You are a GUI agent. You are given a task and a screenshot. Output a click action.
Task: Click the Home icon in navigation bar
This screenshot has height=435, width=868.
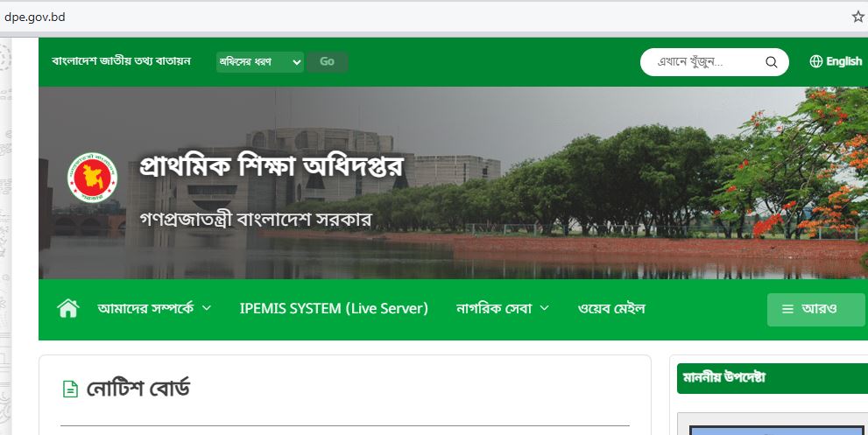(x=67, y=308)
